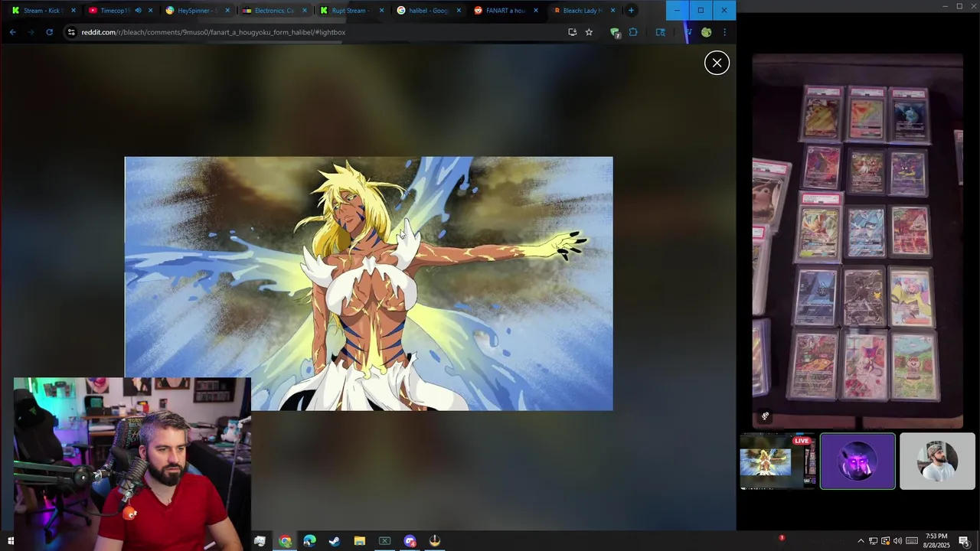
Task: Open the volume control in system tray
Action: point(897,541)
